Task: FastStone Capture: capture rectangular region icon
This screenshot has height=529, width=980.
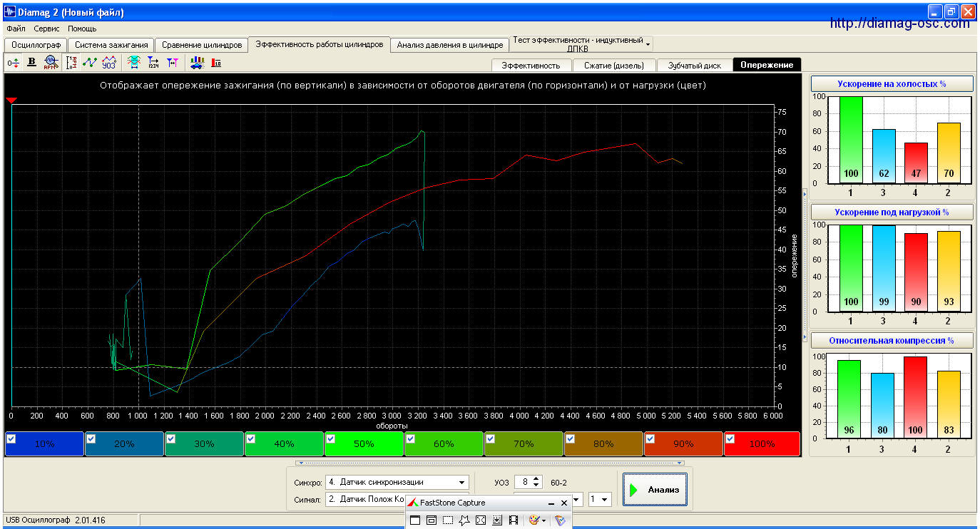Action: [x=448, y=520]
